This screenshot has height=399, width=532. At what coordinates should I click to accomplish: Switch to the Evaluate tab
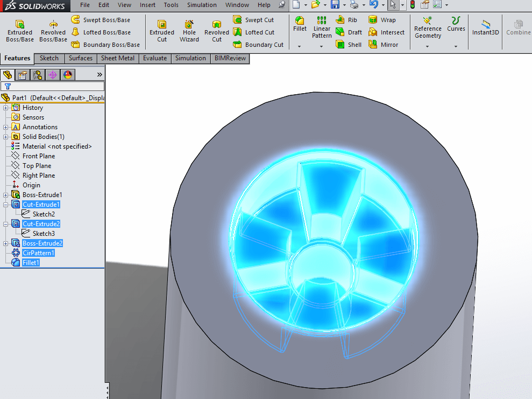tap(154, 58)
